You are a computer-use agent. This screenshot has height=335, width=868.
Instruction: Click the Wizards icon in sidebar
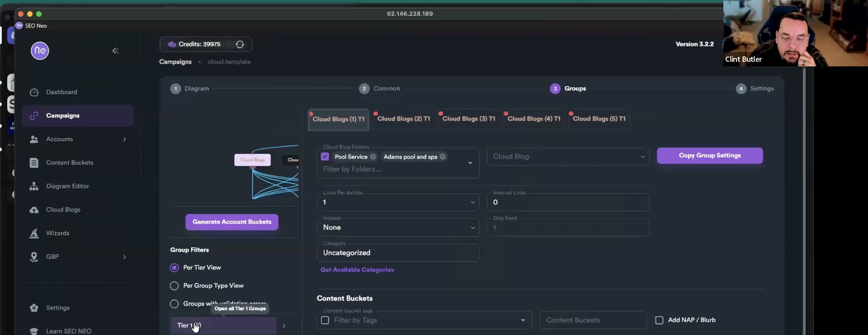(x=34, y=233)
